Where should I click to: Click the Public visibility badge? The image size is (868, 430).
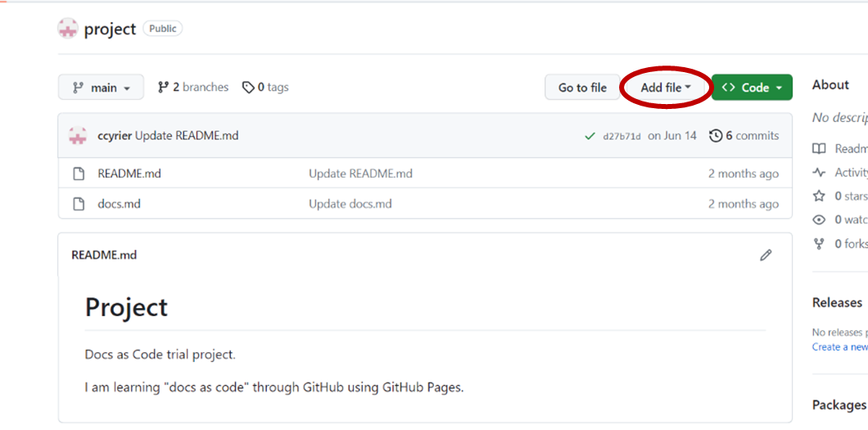[163, 28]
